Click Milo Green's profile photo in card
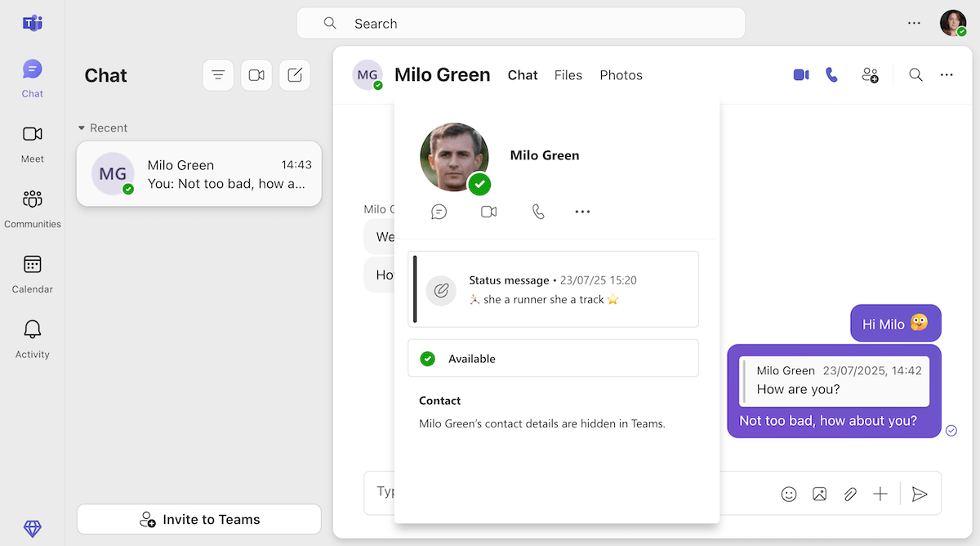The image size is (980, 546). [454, 157]
